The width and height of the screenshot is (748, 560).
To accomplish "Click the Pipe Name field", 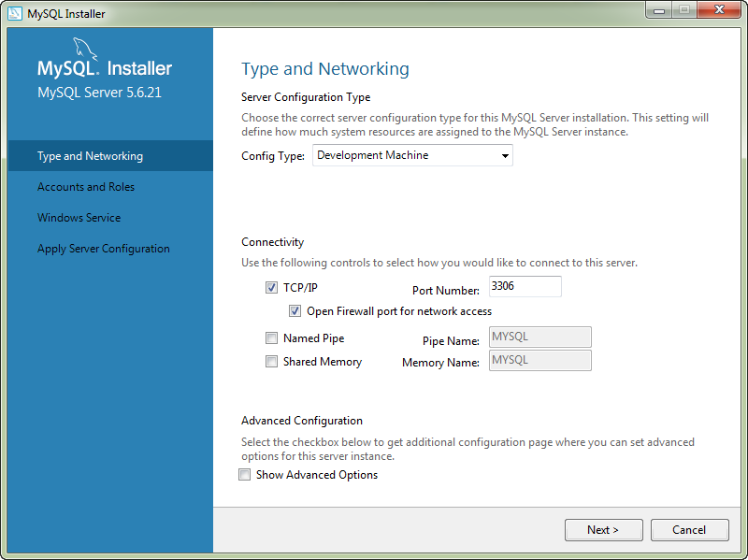I will 540,337.
